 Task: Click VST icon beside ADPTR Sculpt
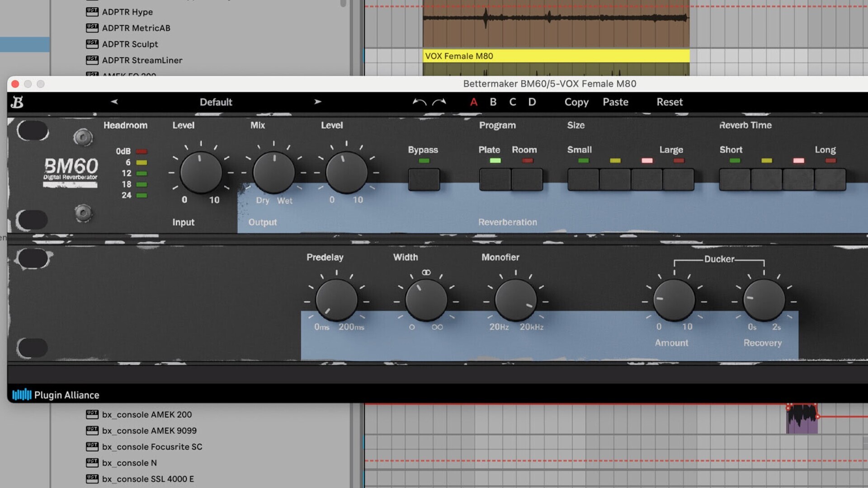[92, 44]
